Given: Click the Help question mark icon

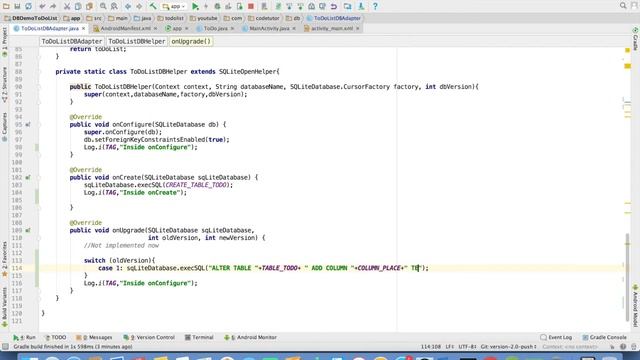Looking at the screenshot, I should pyautogui.click(x=375, y=6).
